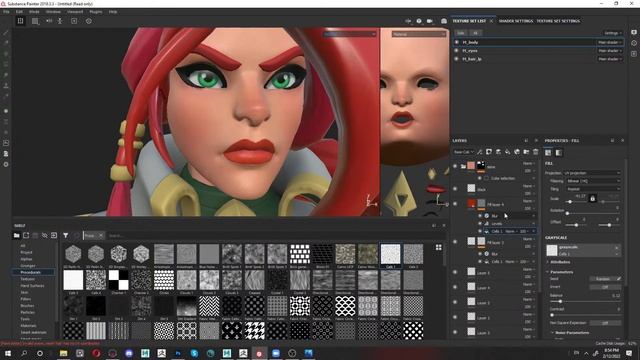Image resolution: width=640 pixels, height=360 pixels.
Task: Toggle the Invert parameter switch
Action: pos(605,287)
